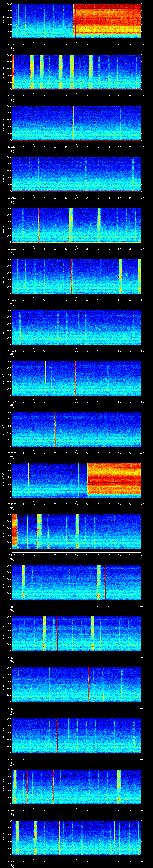
Task: Click the spectrogram panel starting at 22:08:00
Action: tap(77, 378)
